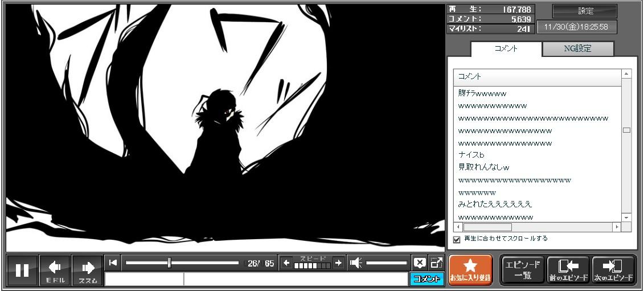Go to previous episode 前のエピソード

[x=567, y=270]
